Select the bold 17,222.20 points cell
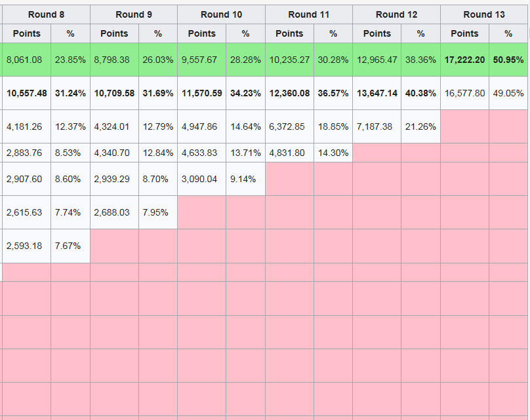Image resolution: width=530 pixels, height=420 pixels. [464, 60]
